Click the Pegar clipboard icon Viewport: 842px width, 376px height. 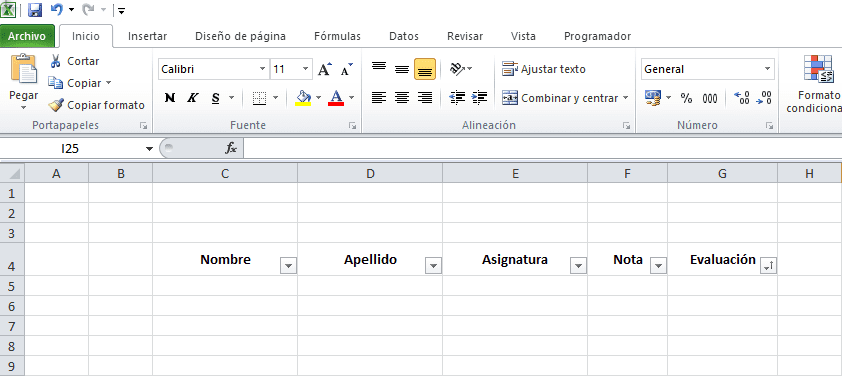tap(24, 69)
